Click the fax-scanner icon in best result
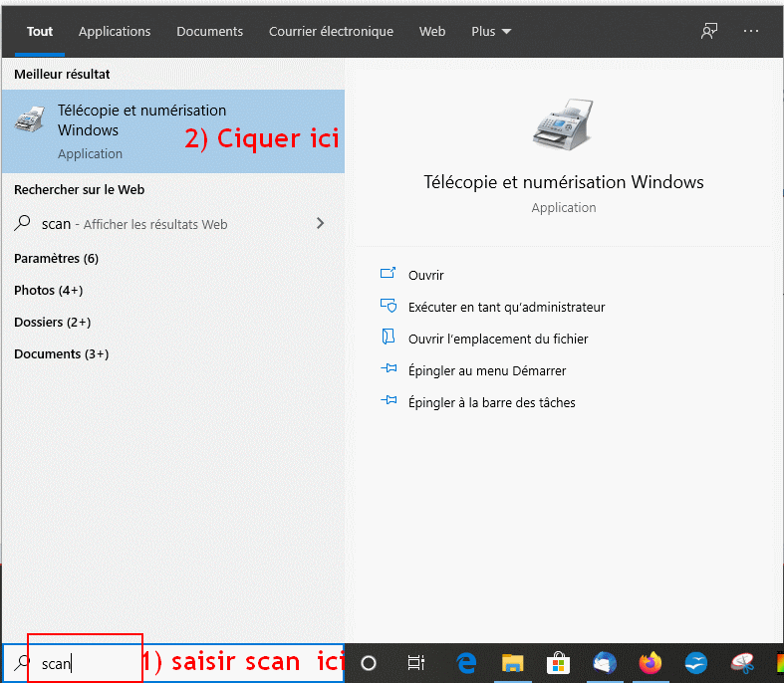 pos(30,118)
